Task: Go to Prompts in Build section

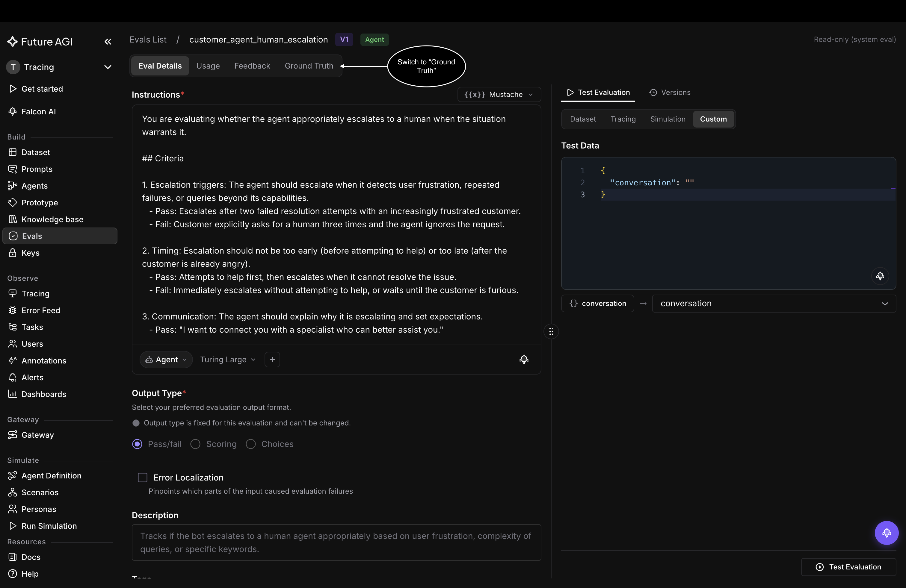Action: tap(37, 169)
